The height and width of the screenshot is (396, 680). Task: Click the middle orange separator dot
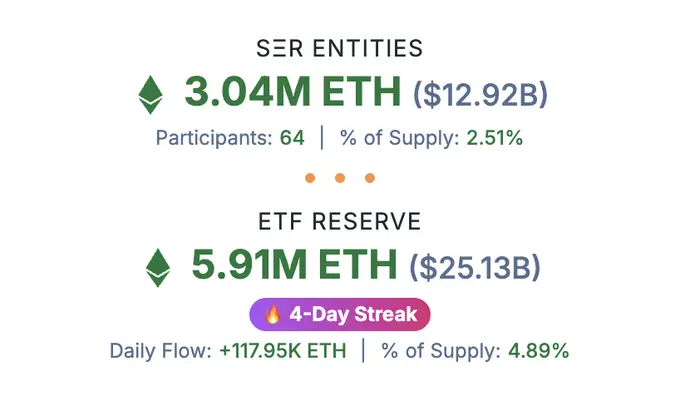[340, 178]
